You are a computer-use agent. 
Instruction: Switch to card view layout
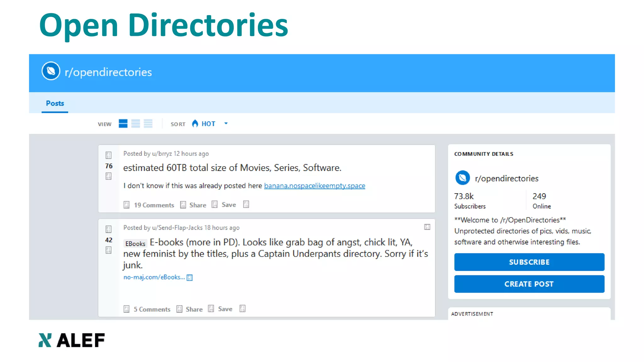(123, 124)
